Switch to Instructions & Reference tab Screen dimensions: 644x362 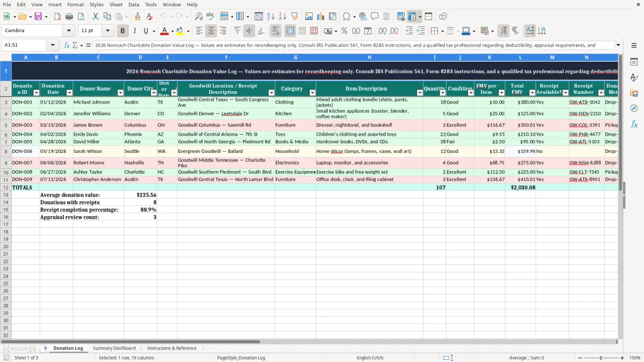click(172, 348)
